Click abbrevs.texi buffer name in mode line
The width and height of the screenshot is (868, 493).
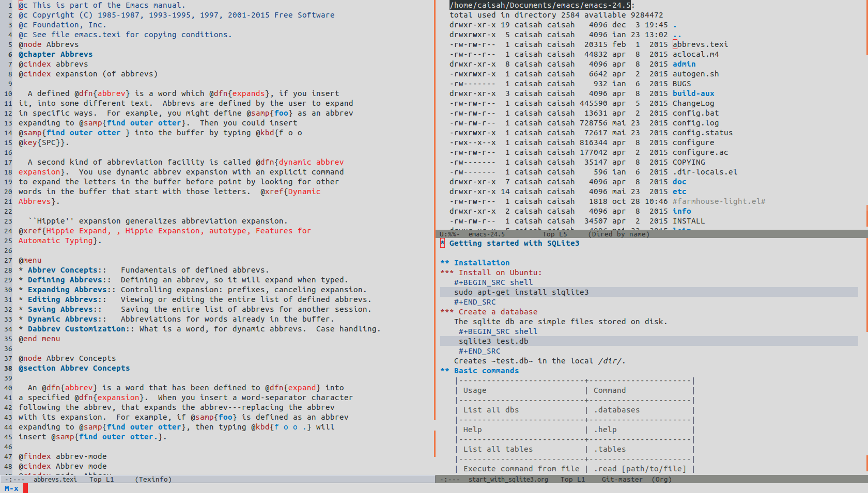[55, 480]
